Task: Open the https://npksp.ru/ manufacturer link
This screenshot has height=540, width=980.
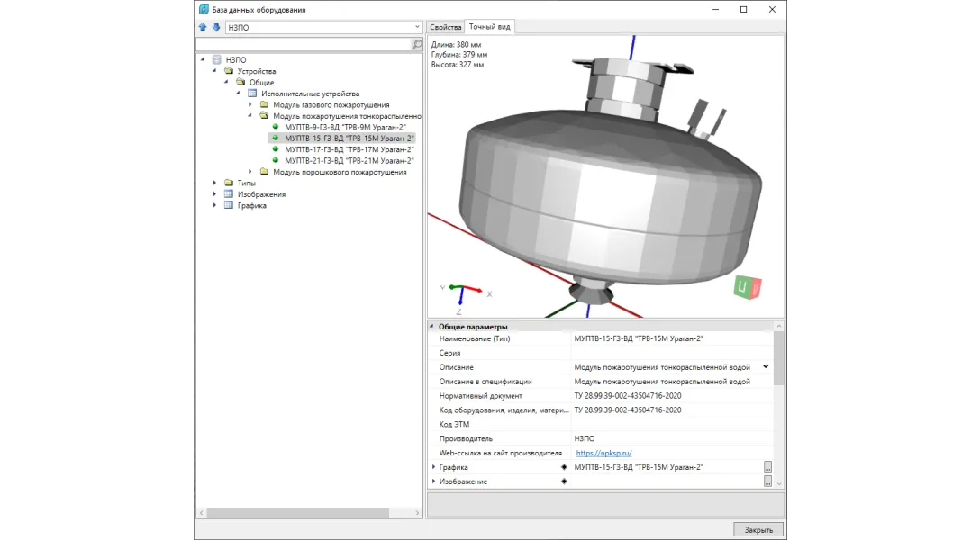Action: point(603,453)
